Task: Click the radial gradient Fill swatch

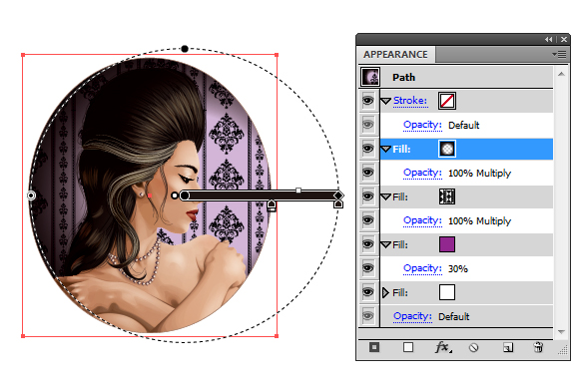Action: 447,149
